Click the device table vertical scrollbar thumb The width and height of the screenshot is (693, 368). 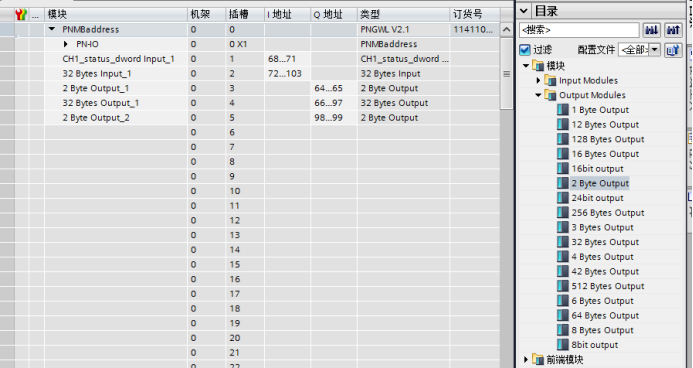(x=506, y=73)
